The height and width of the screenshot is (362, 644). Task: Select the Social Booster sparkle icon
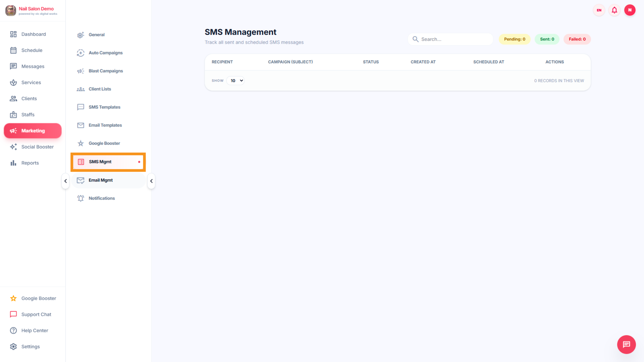point(13,147)
